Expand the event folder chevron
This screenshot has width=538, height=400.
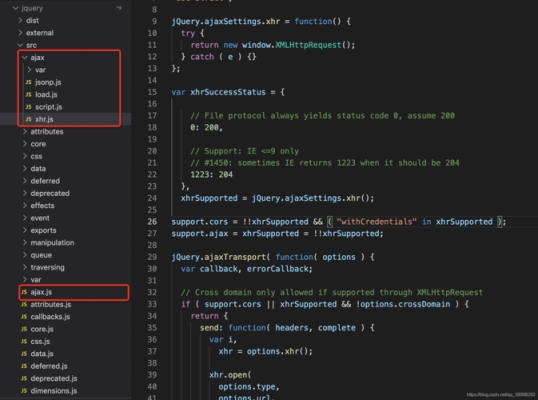25,218
